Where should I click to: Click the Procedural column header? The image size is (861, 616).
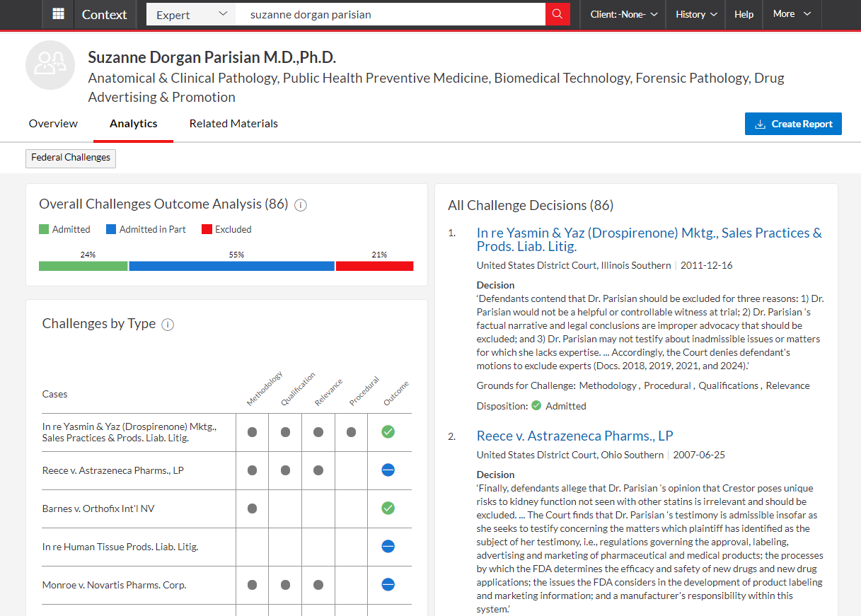point(364,391)
